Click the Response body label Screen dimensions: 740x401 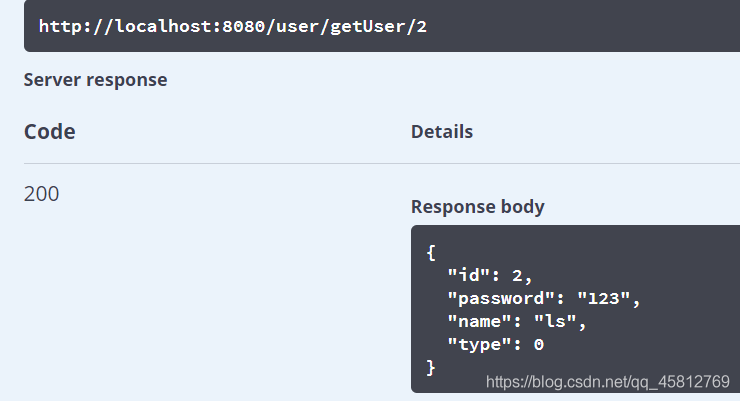pyautogui.click(x=477, y=207)
